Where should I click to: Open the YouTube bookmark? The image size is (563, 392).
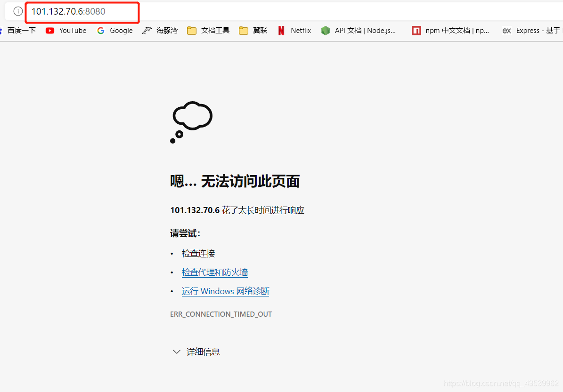click(x=66, y=31)
